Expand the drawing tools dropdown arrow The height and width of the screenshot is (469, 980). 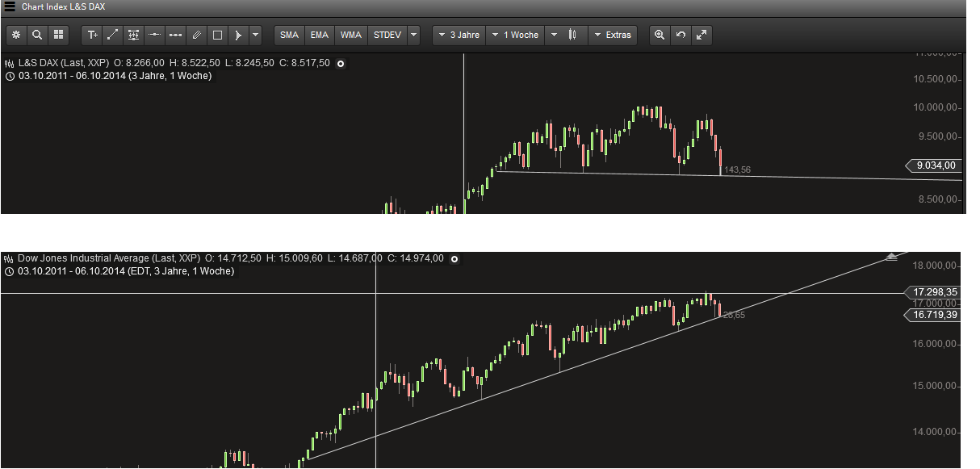tap(255, 35)
